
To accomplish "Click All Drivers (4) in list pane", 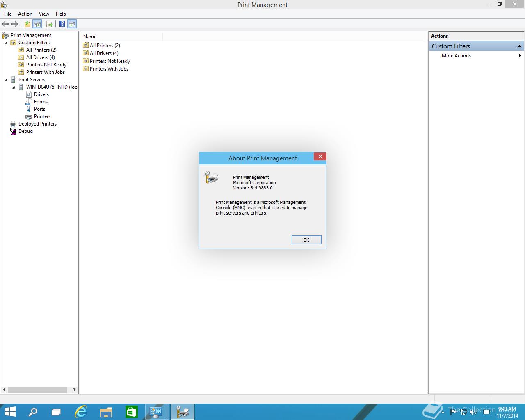I will click(104, 53).
